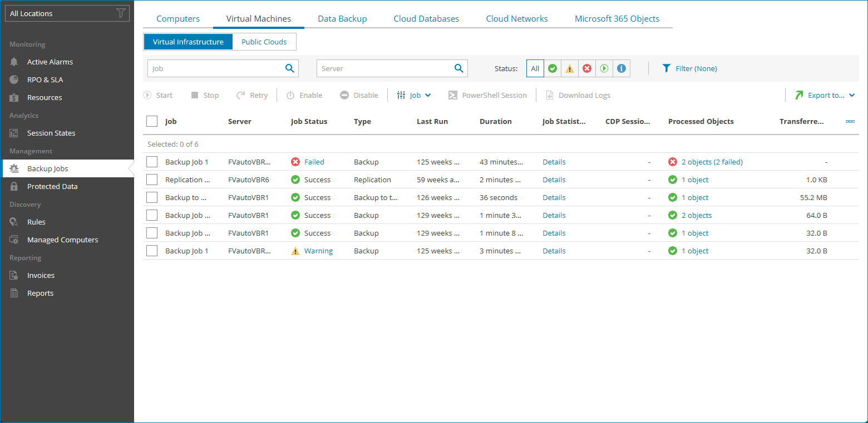Click the All Locations funnel icon
This screenshot has width=868, height=423.
click(121, 13)
